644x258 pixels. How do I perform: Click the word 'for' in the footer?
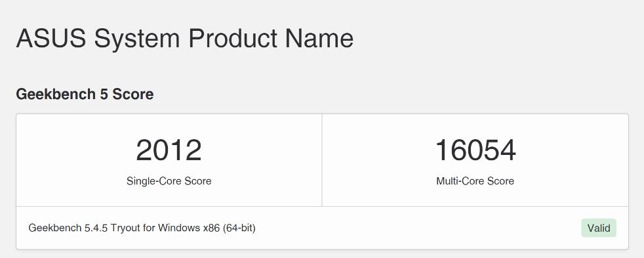pyautogui.click(x=149, y=228)
